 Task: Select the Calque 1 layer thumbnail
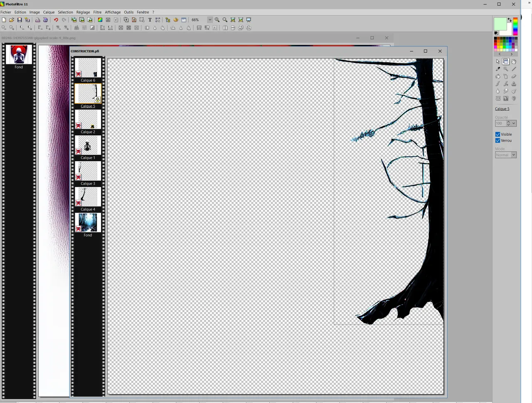coord(88,145)
